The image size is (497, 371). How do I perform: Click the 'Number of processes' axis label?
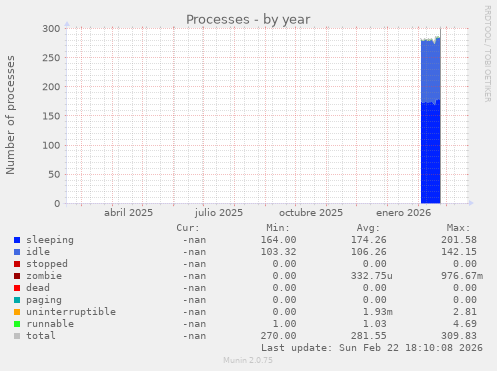click(x=10, y=115)
